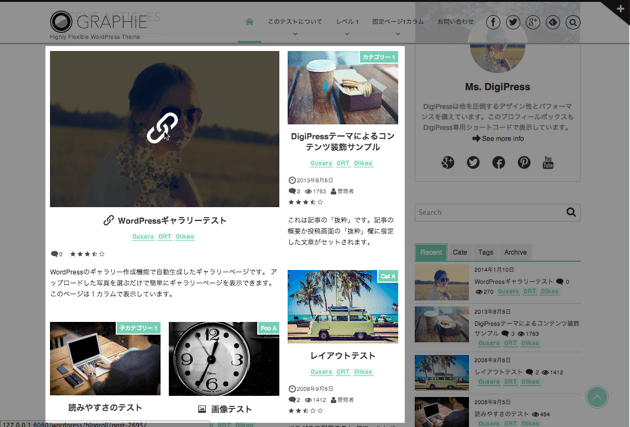Open Pinterest icon in profile box
The height and width of the screenshot is (427, 630).
point(524,162)
